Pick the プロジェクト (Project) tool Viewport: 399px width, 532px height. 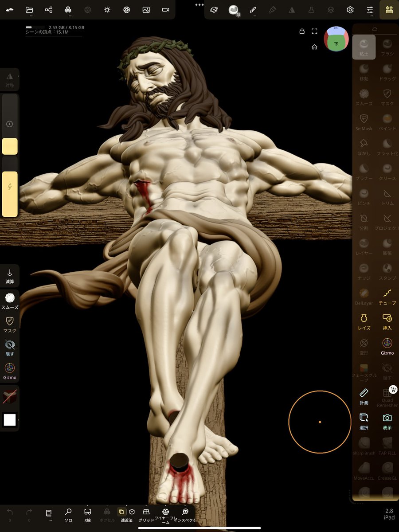[387, 221]
